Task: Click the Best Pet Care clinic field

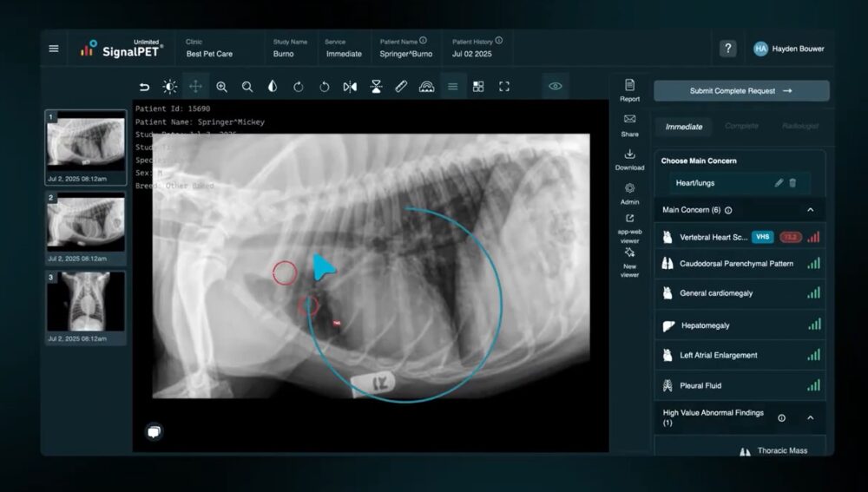Action: [209, 54]
